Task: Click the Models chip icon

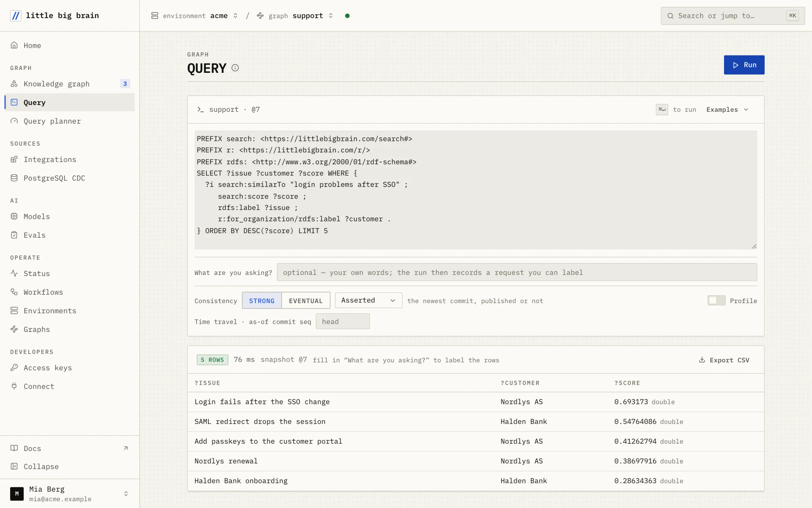Action: tap(14, 216)
